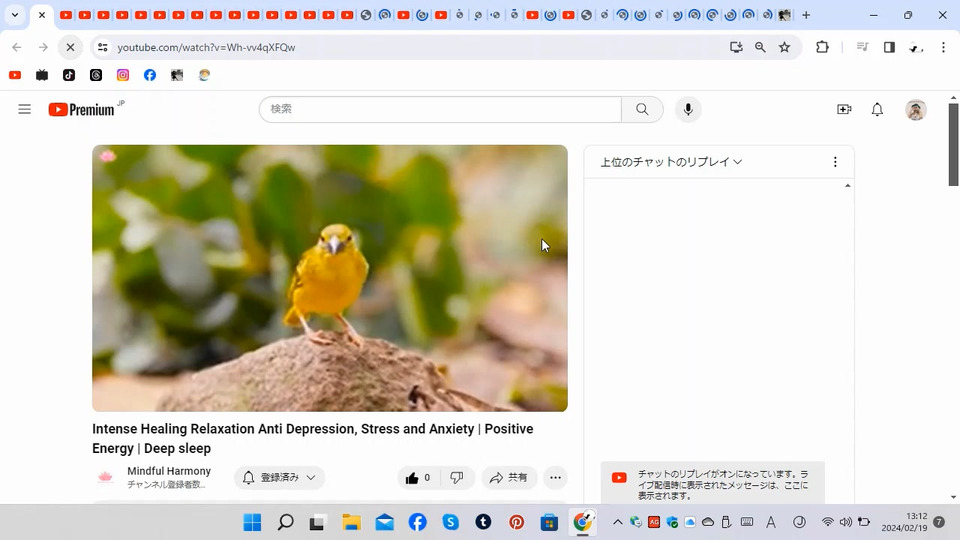The height and width of the screenshot is (540, 960).
Task: Open the Chrome extensions puzzle icon
Action: [822, 47]
